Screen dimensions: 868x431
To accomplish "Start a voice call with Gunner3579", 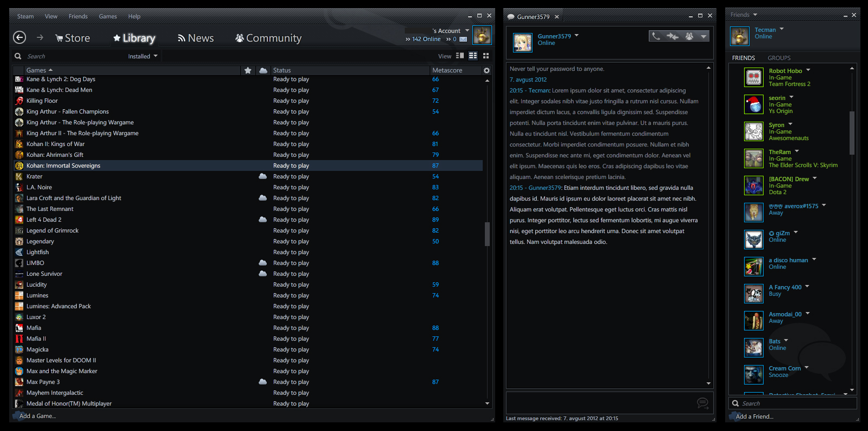I will point(656,36).
